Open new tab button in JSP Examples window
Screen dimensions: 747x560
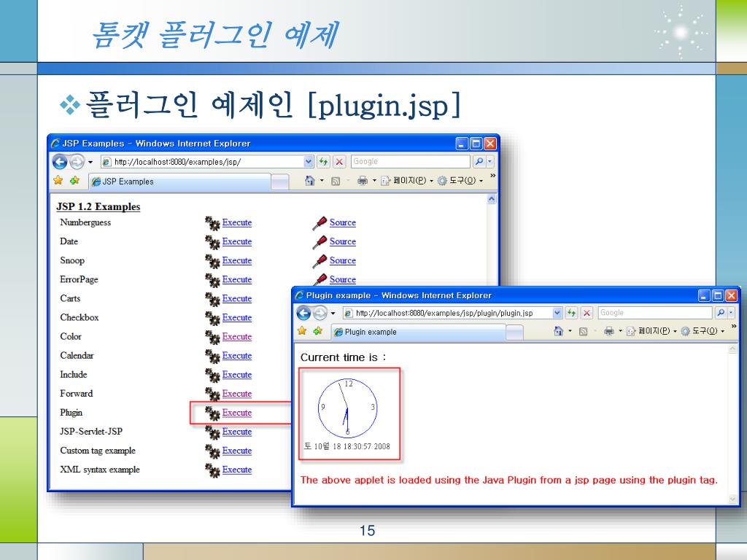[280, 182]
